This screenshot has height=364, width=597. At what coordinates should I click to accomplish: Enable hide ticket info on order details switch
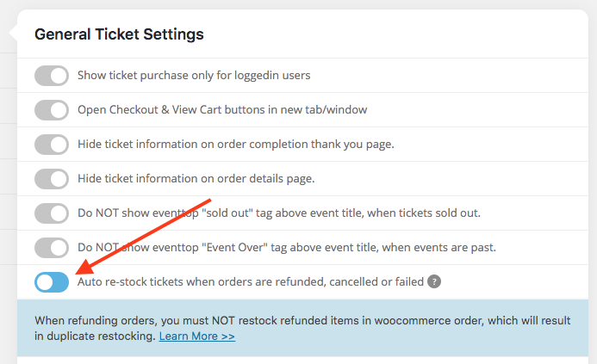point(52,179)
